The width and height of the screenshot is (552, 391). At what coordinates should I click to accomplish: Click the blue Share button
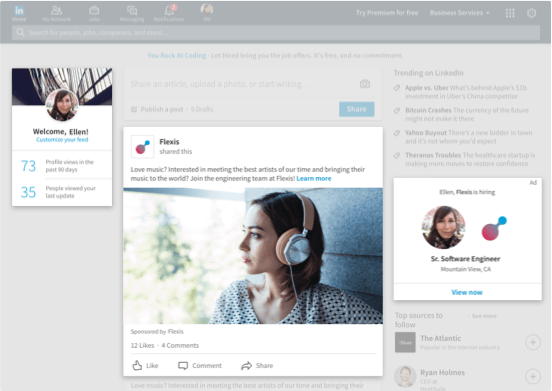[x=357, y=109]
